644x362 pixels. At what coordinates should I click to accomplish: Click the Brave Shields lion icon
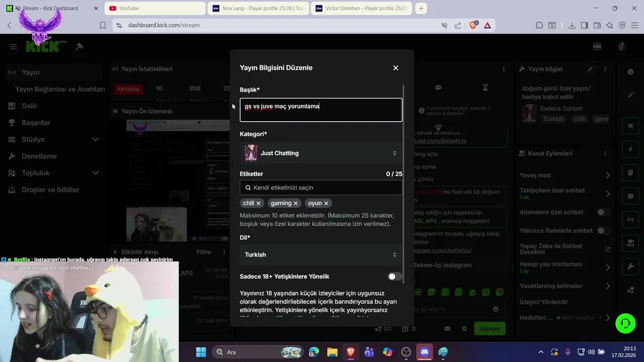point(473,25)
